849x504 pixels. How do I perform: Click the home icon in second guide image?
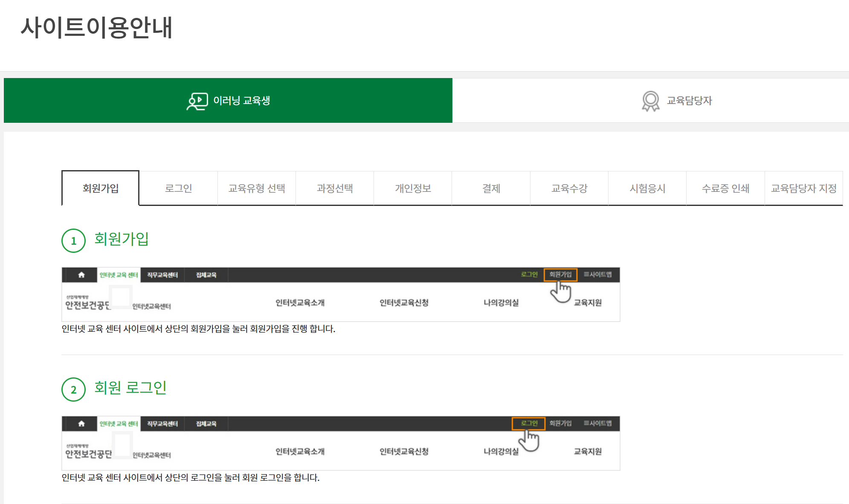(81, 424)
